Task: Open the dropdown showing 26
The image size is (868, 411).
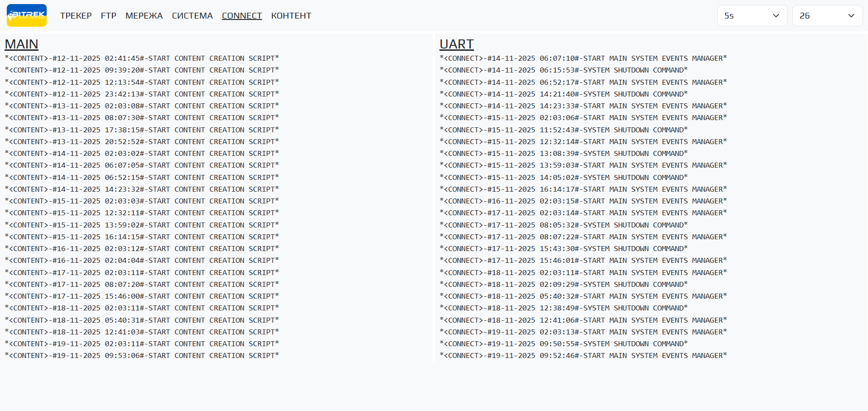Action: click(827, 16)
